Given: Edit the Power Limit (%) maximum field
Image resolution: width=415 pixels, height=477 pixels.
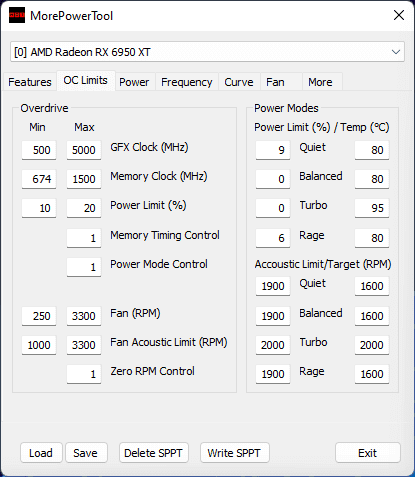Looking at the screenshot, I should click(84, 208).
